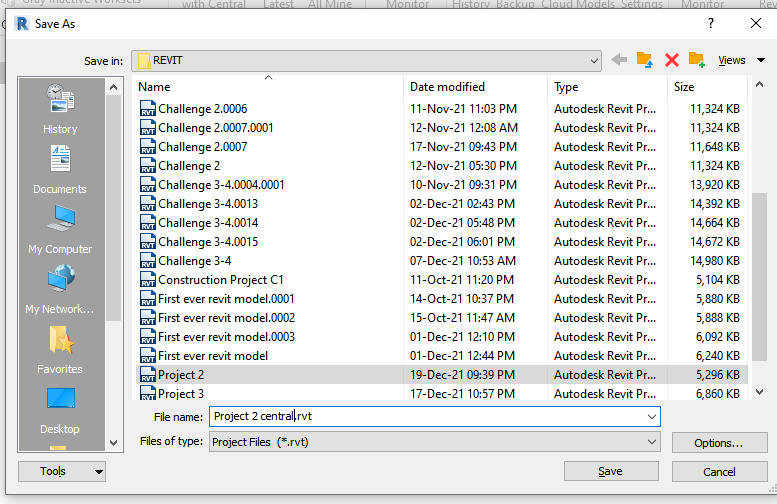
Task: Select the file First ever revit model.0002
Action: click(226, 318)
